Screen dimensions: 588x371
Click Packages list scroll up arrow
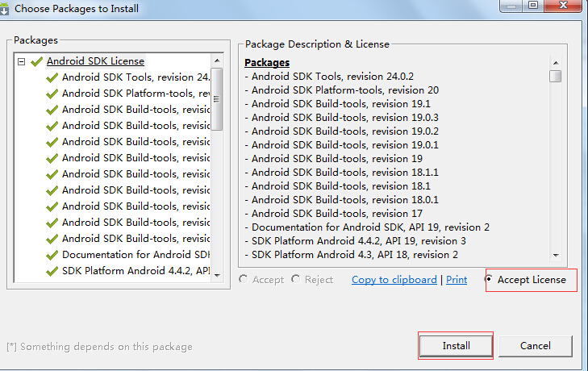217,60
